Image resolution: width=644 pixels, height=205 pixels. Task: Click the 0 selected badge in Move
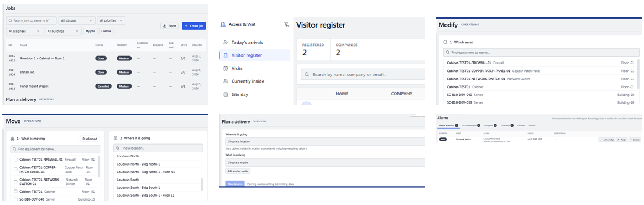coord(90,139)
